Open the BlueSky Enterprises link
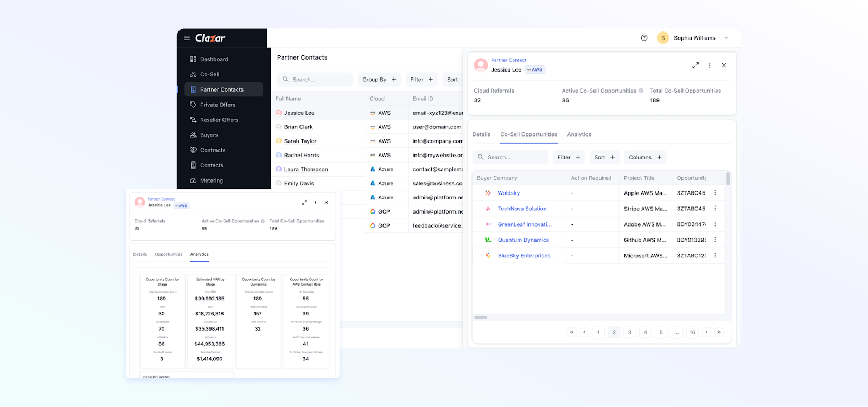The width and height of the screenshot is (868, 407). [x=524, y=256]
